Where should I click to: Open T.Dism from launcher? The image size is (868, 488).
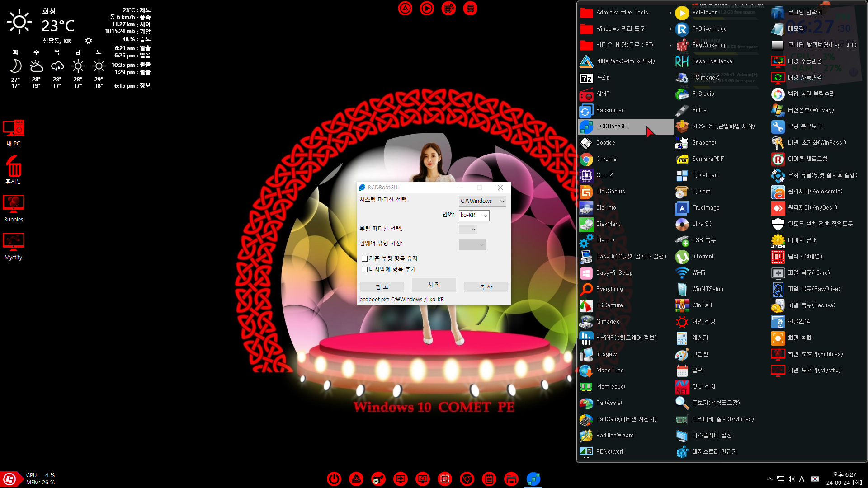[722, 192]
